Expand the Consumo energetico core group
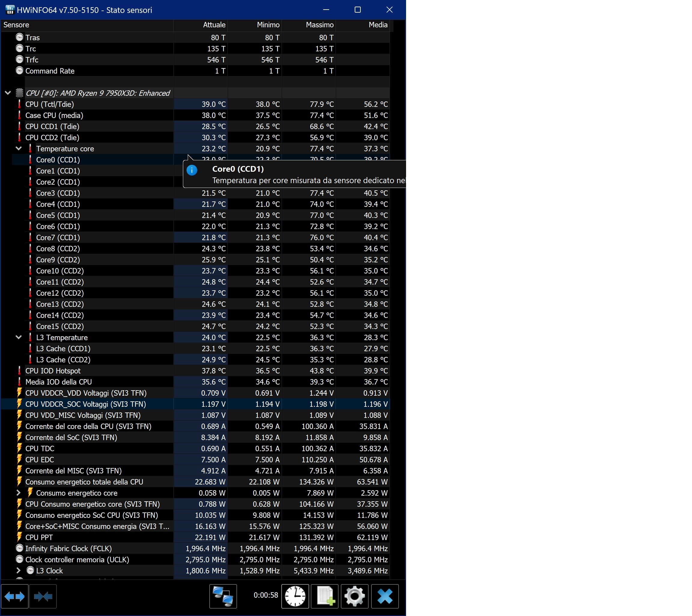This screenshot has height=616, width=692. [x=19, y=493]
